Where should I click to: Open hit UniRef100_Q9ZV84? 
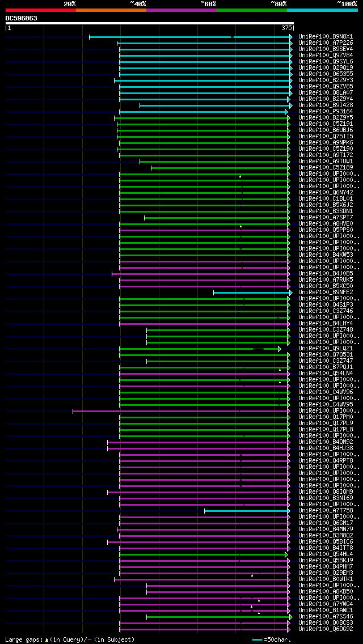click(326, 55)
